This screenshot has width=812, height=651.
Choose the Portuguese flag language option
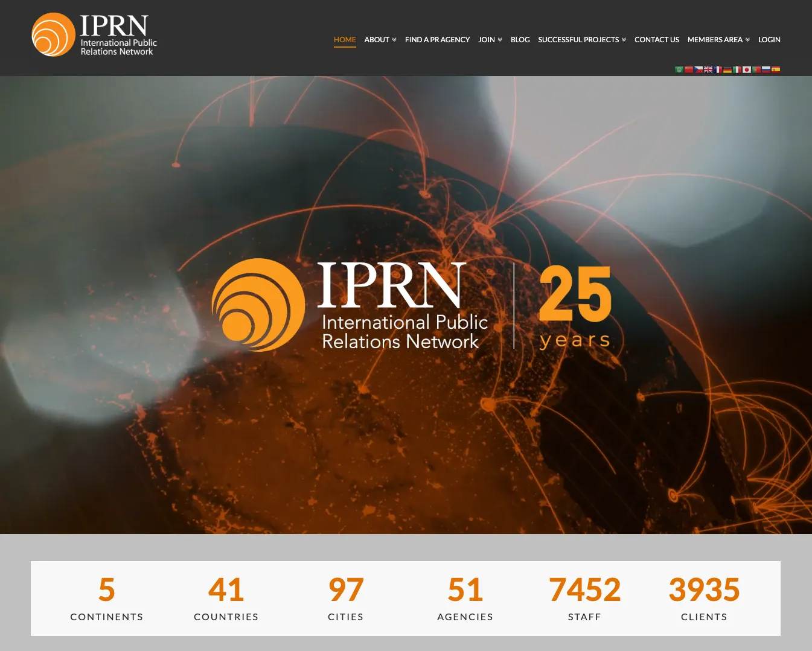point(756,70)
